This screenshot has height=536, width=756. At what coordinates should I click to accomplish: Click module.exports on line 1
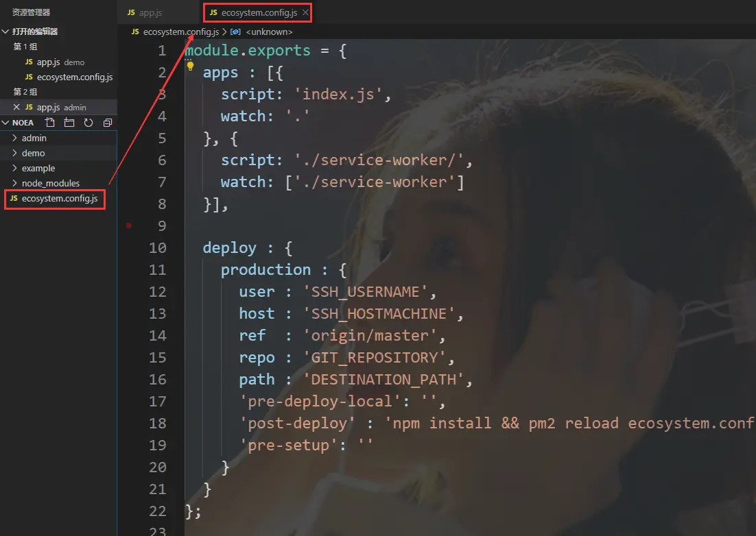[x=248, y=51]
